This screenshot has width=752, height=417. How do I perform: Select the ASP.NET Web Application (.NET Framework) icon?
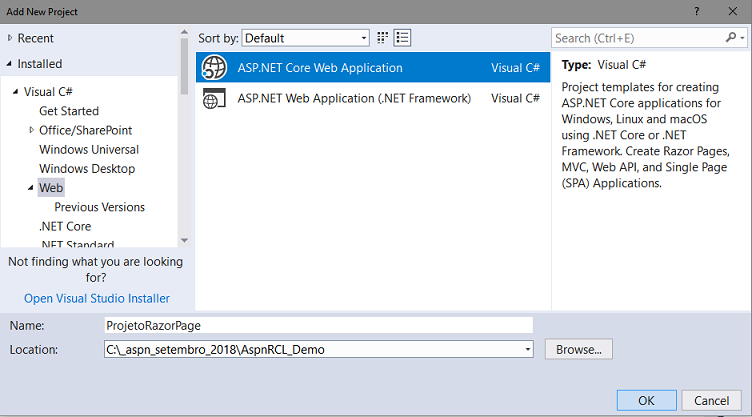(214, 98)
